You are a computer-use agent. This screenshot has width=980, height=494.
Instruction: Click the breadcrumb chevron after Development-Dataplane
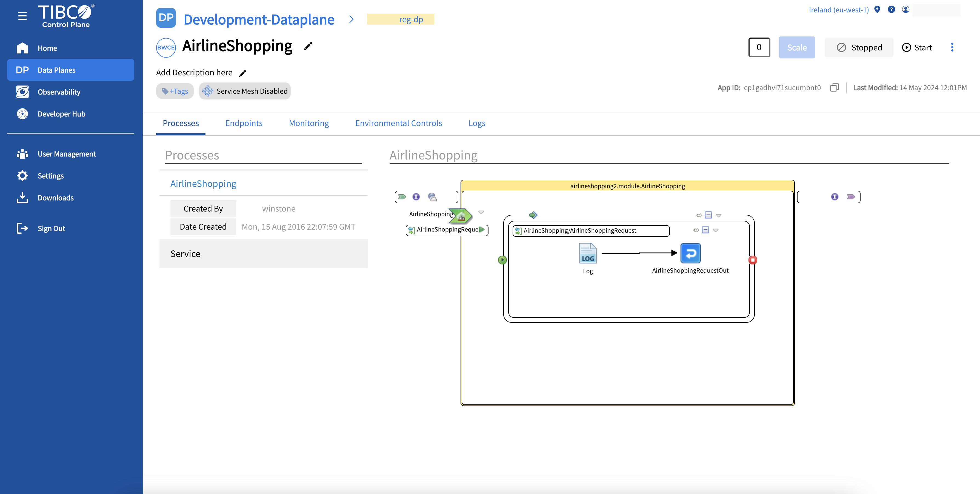coord(351,19)
